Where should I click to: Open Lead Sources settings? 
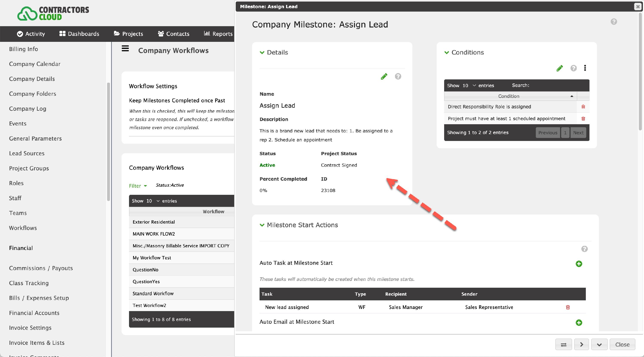(27, 153)
